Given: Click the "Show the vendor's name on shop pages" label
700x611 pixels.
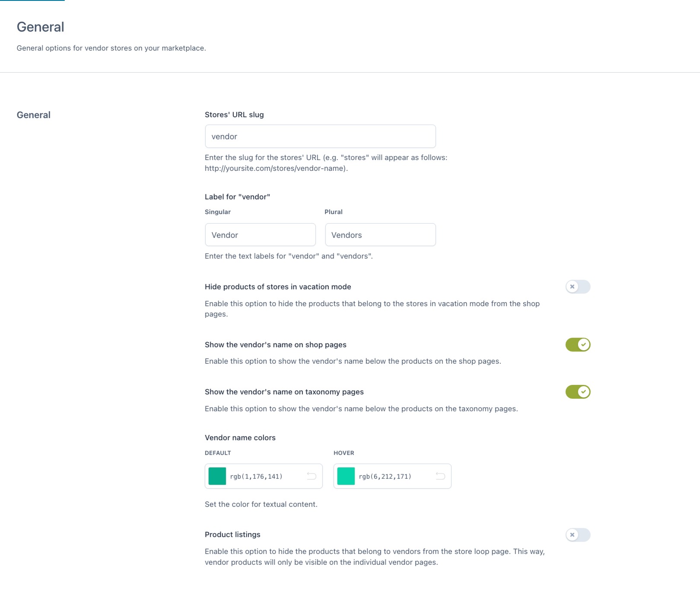Looking at the screenshot, I should coord(276,345).
